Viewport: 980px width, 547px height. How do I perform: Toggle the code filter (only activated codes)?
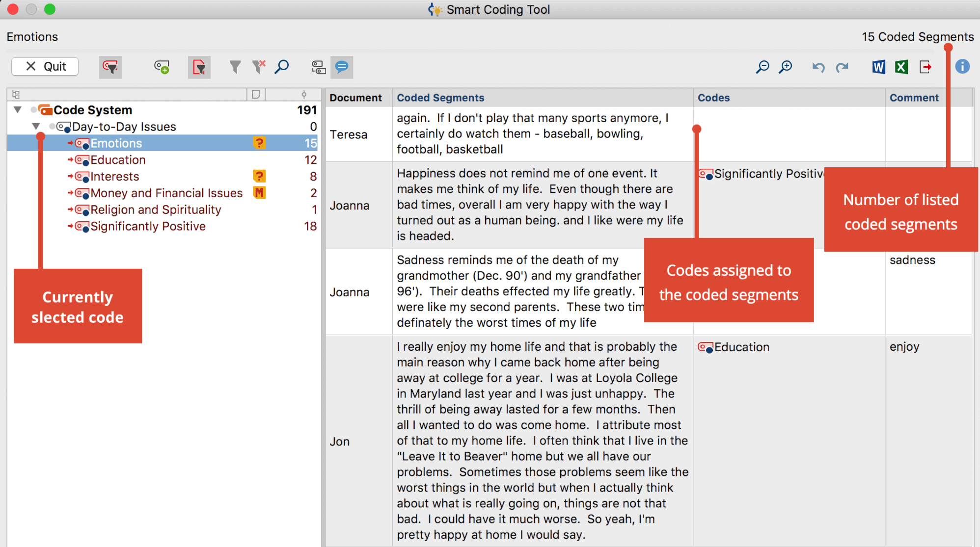point(110,67)
